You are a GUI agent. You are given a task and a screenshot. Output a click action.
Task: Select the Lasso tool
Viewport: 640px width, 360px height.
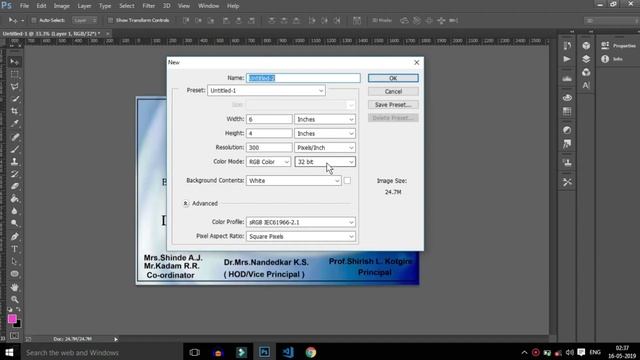pos(14,87)
